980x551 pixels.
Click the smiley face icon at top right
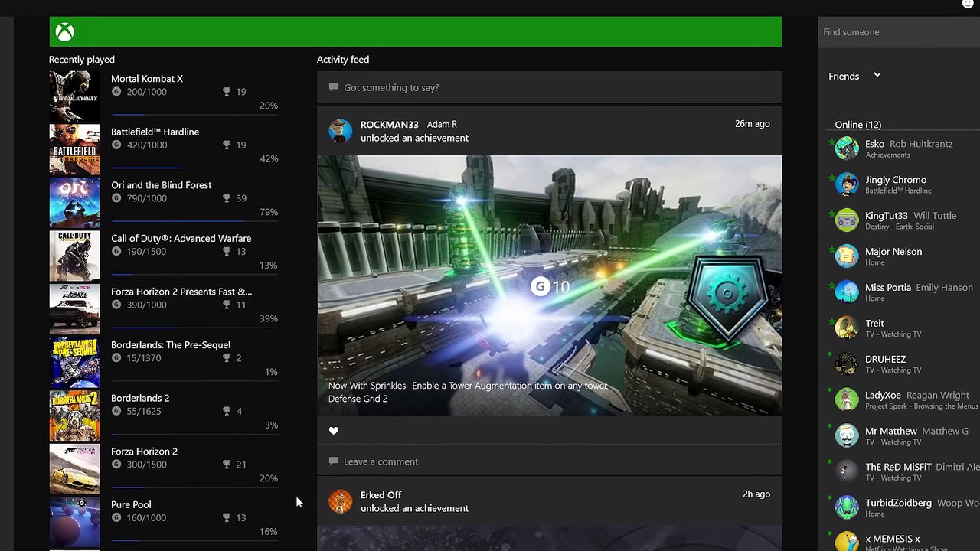click(968, 4)
